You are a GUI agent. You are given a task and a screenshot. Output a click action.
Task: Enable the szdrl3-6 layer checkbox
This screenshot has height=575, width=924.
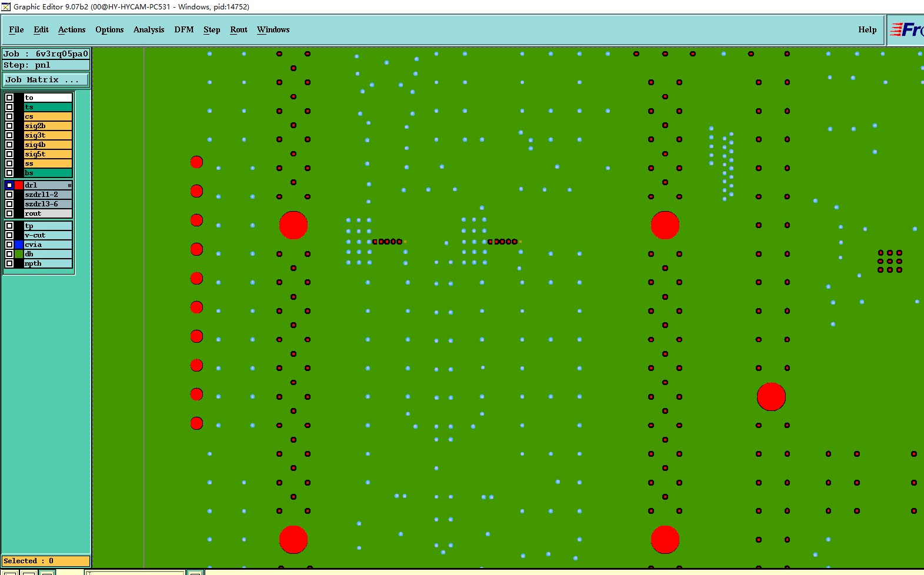coord(9,204)
